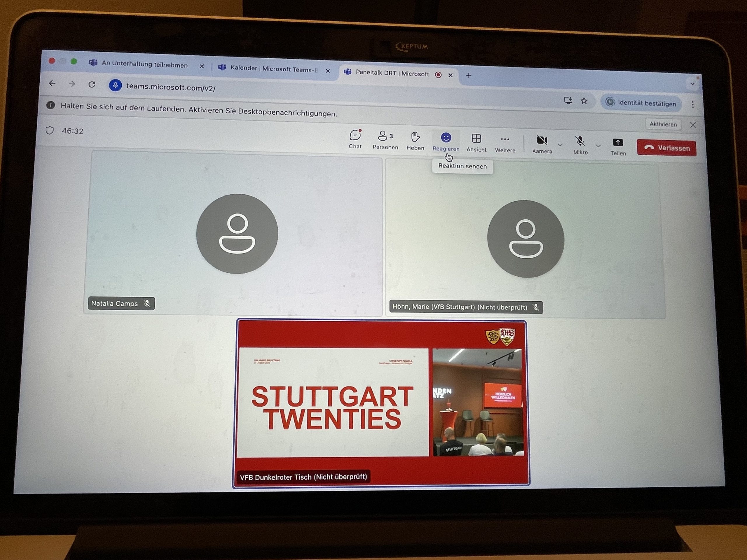Click the macOS green fullscreen button
This screenshot has height=560, width=747.
74,62
